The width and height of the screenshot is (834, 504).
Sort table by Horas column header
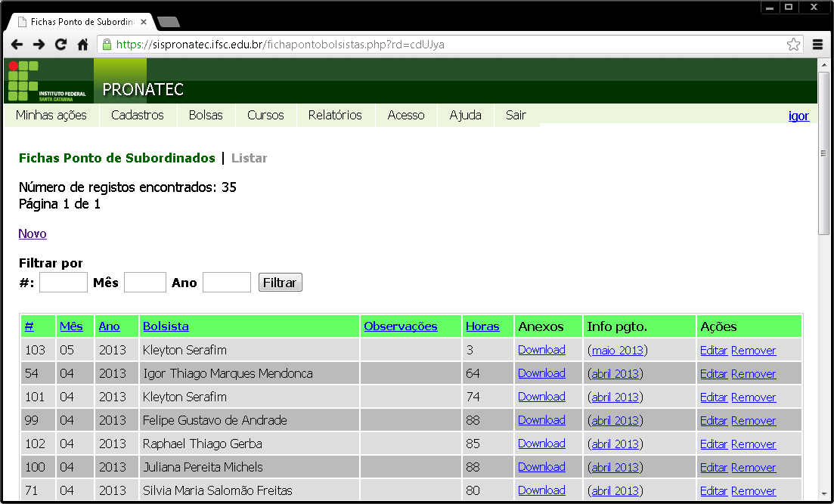(x=482, y=326)
